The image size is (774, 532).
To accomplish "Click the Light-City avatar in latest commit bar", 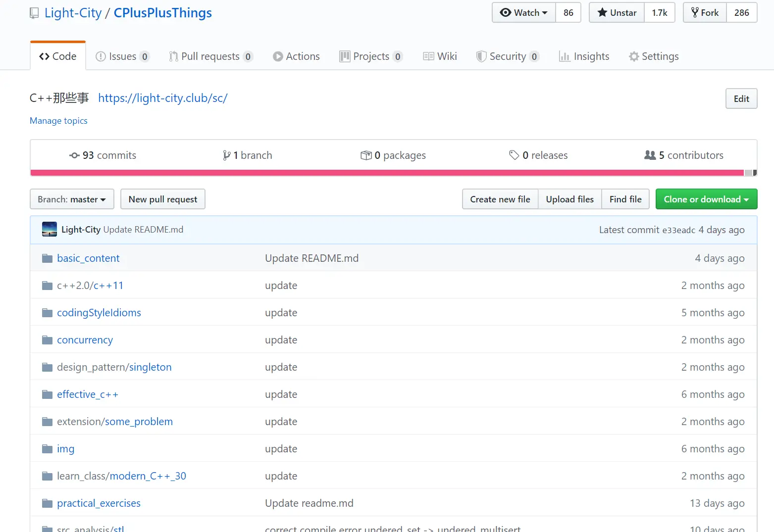I will pos(50,230).
